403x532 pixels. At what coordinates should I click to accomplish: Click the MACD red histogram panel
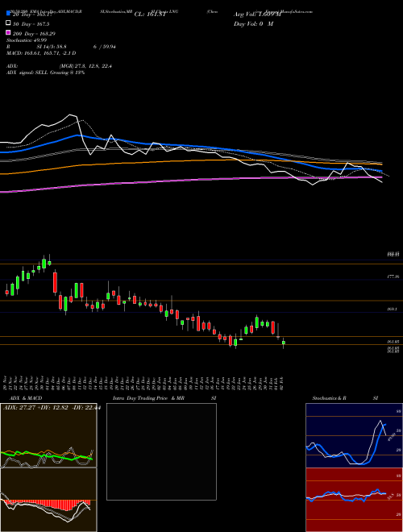click(48, 500)
